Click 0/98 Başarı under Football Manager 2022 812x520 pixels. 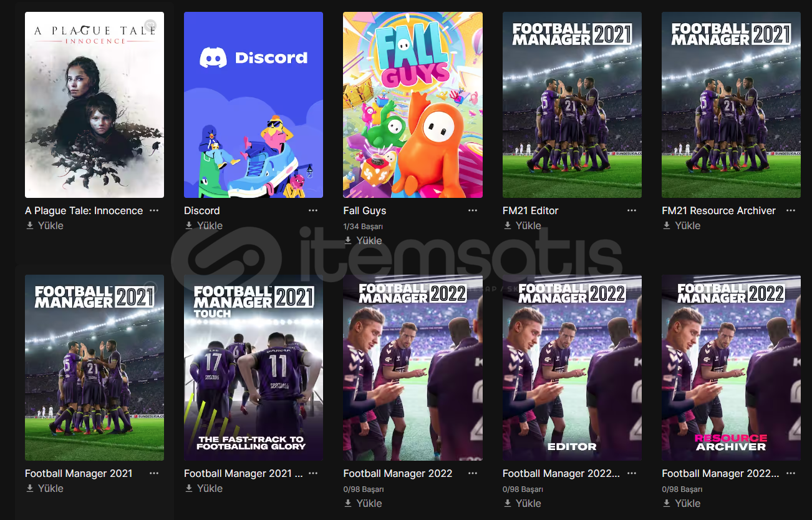364,489
